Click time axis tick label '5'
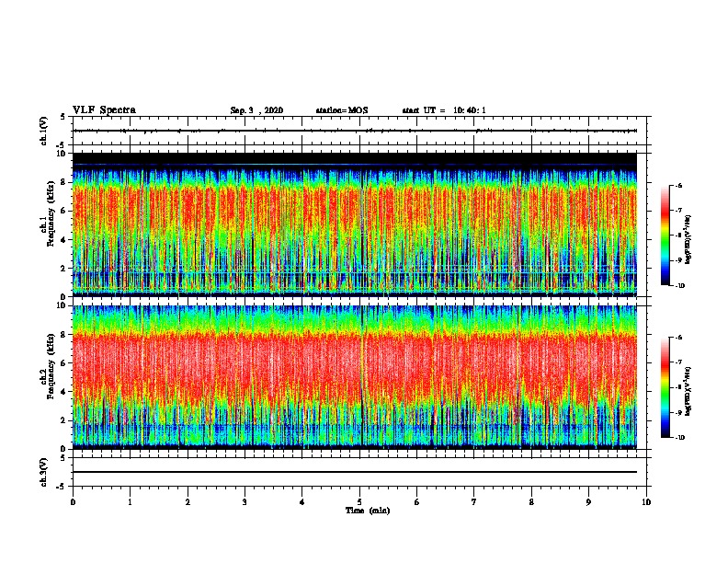Screen dimensions: 728x563 click(359, 501)
